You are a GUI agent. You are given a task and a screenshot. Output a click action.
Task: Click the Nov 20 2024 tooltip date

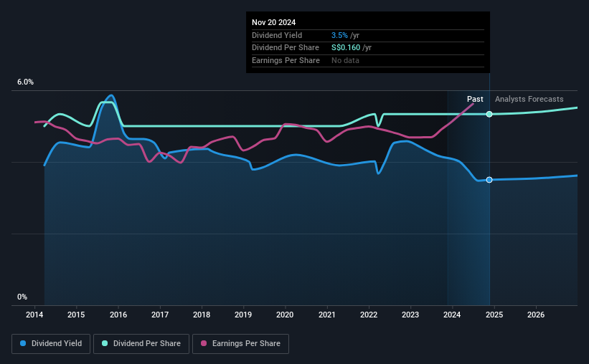[x=273, y=22]
